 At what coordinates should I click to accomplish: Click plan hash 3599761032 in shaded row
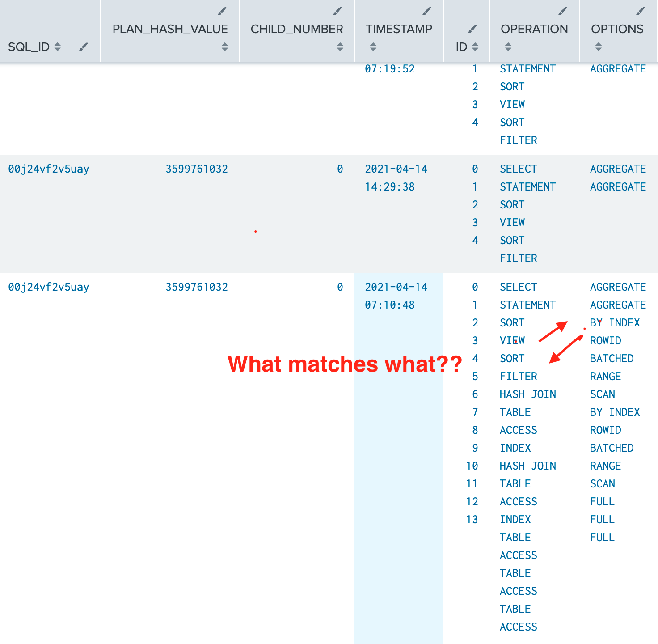197,169
